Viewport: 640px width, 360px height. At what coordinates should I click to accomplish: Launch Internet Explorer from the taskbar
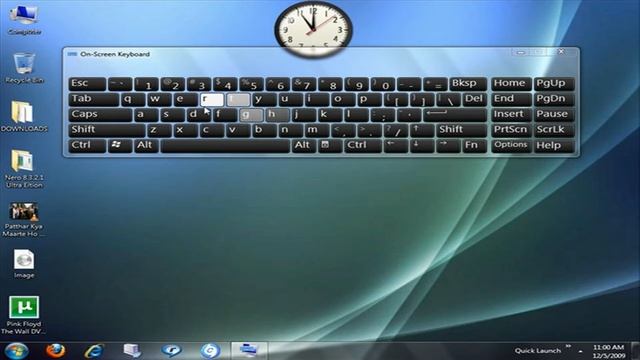[x=93, y=351]
